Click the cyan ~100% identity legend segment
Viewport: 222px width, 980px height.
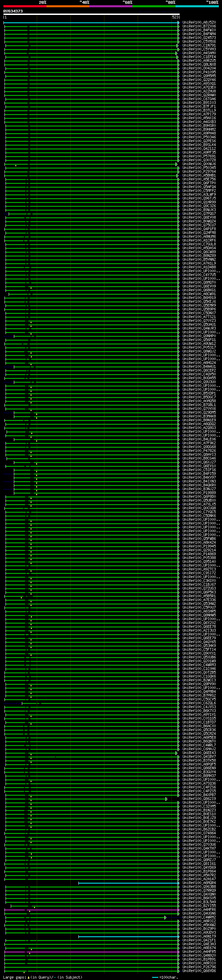tap(197, 7)
